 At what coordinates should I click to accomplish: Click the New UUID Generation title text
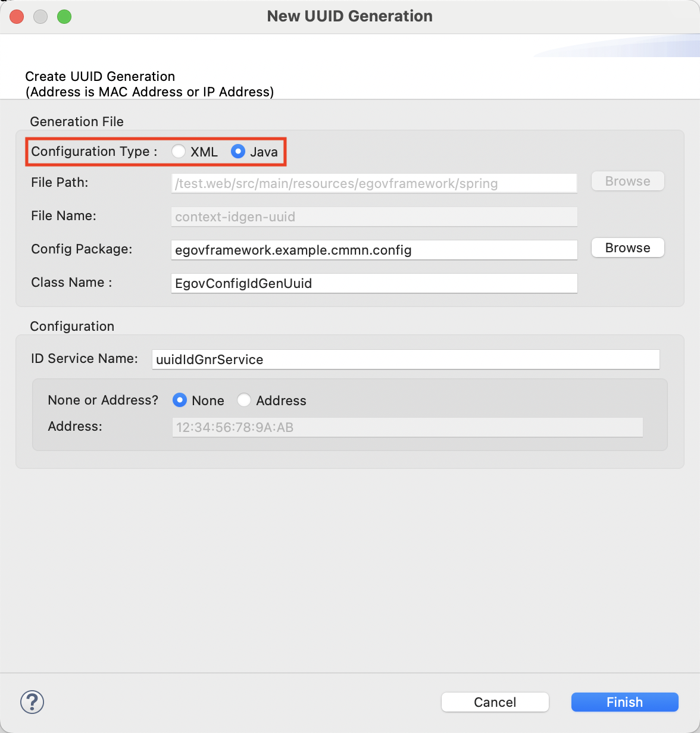pyautogui.click(x=349, y=16)
